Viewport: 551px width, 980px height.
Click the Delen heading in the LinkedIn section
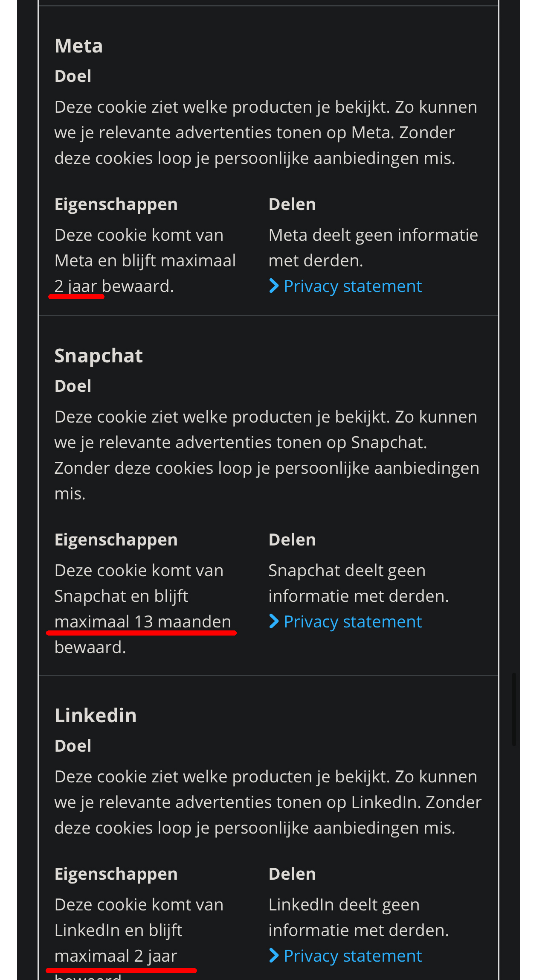[x=292, y=874]
